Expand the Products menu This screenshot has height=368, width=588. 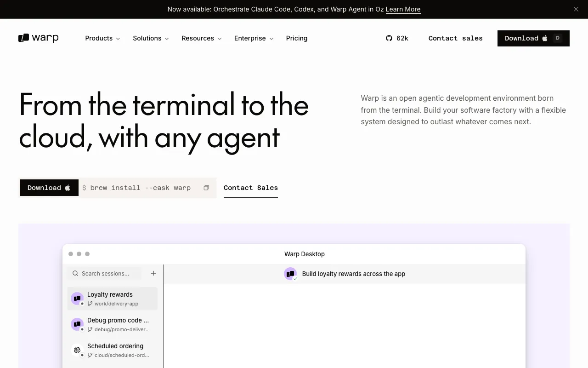[102, 38]
